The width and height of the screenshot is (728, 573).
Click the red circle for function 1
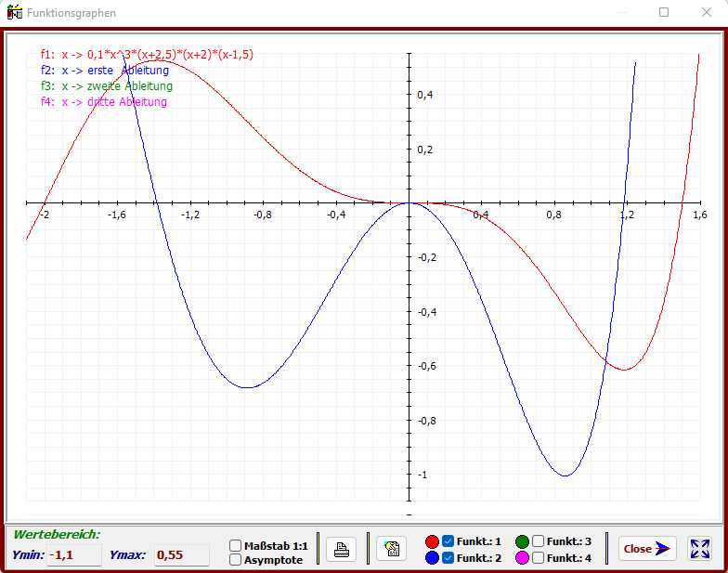click(432, 541)
